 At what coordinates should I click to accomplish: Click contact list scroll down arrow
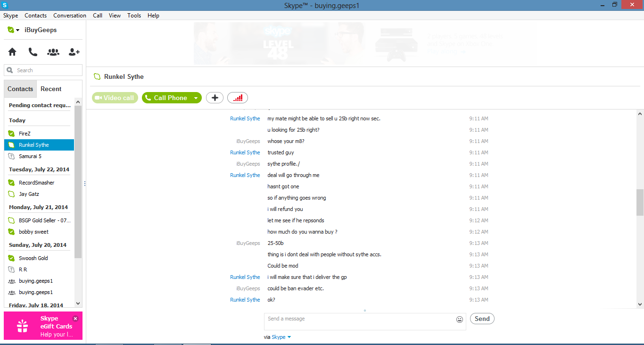coord(78,303)
